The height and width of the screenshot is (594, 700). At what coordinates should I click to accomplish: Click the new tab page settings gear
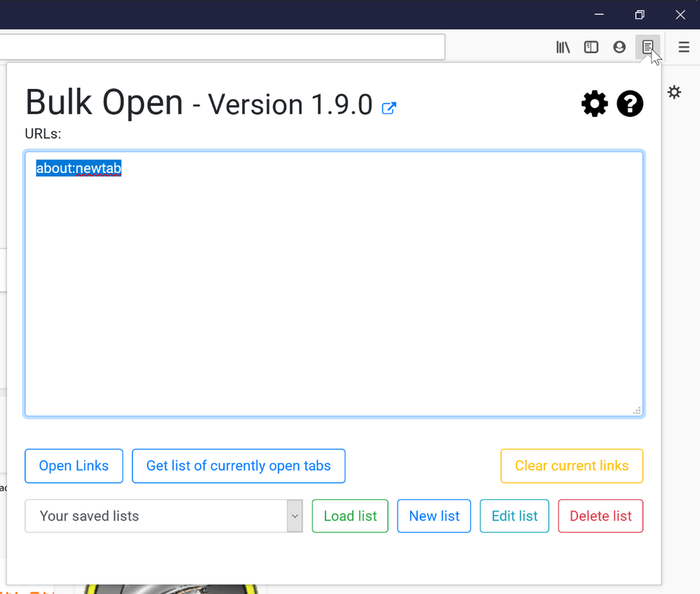pyautogui.click(x=674, y=92)
